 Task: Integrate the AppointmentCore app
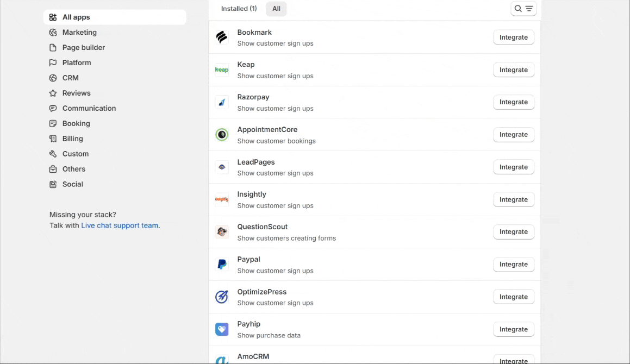(x=514, y=135)
